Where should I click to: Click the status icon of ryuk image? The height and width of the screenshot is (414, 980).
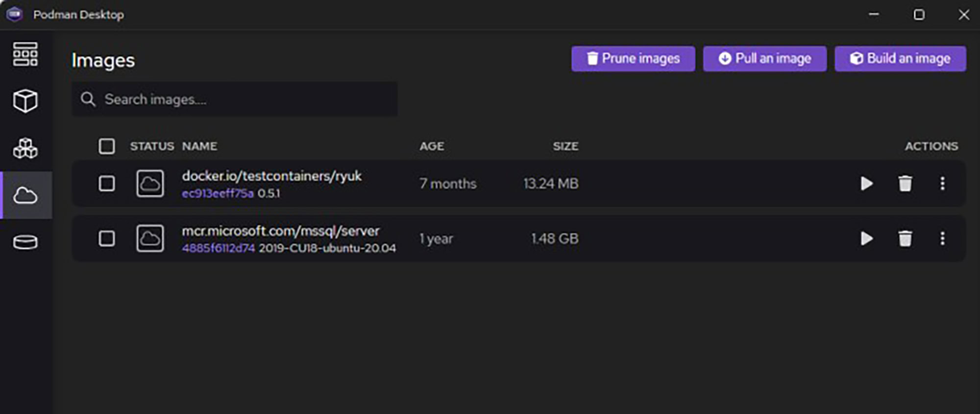pyautogui.click(x=150, y=183)
